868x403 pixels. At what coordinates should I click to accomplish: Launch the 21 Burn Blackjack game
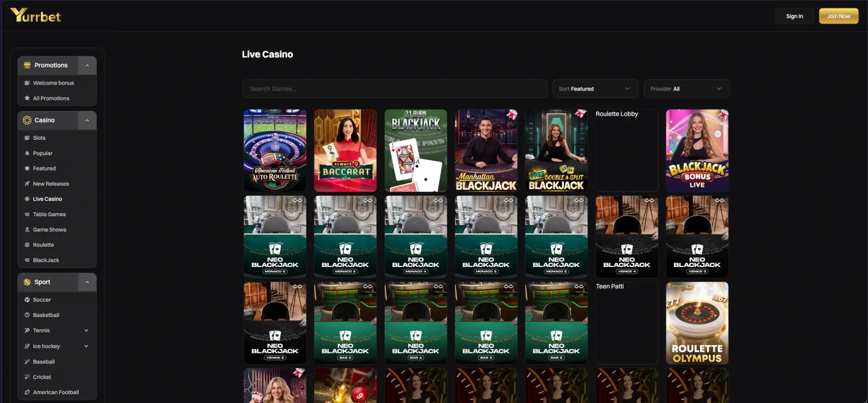click(x=416, y=150)
